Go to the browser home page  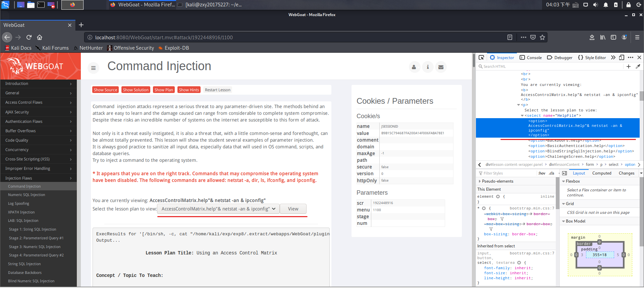coord(40,37)
